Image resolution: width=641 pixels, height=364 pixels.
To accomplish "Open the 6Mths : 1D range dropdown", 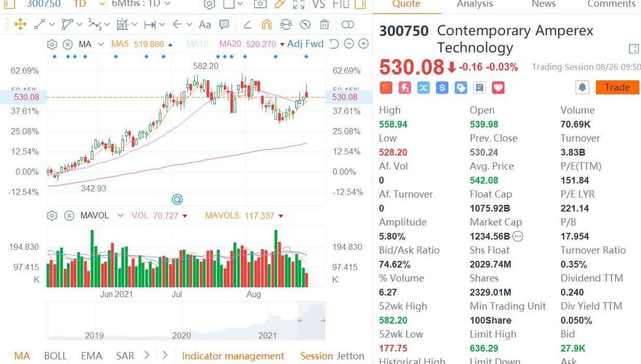I will pos(141,4).
